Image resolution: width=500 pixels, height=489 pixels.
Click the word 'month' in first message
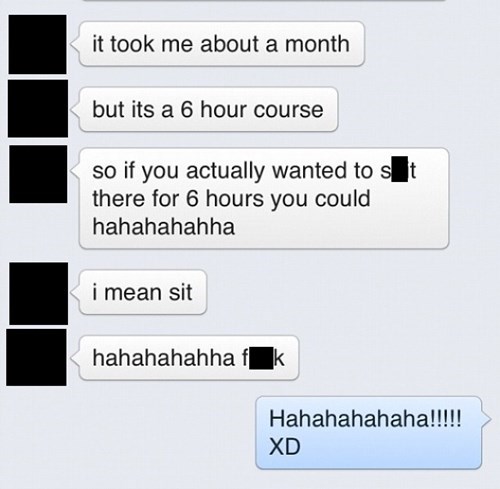pyautogui.click(x=317, y=44)
